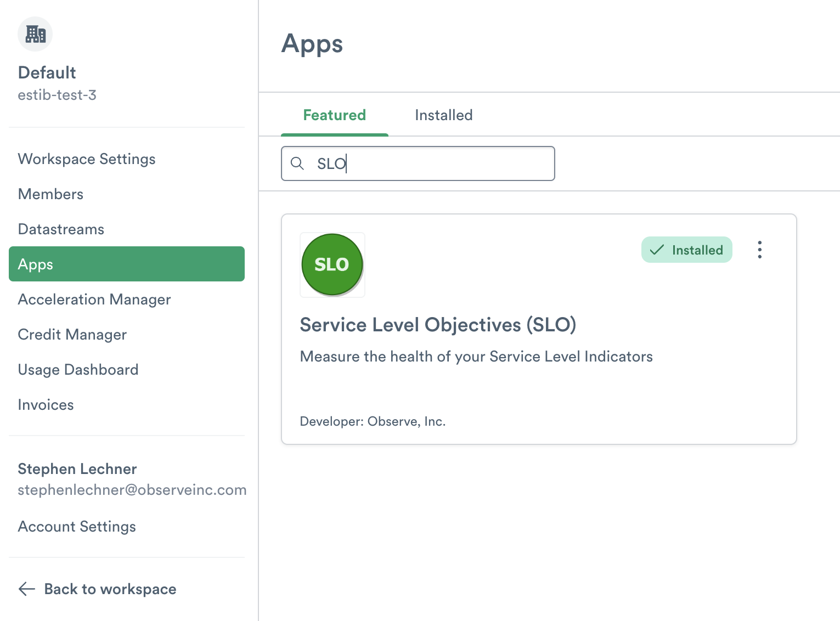Switch to the Featured tab

[x=335, y=115]
